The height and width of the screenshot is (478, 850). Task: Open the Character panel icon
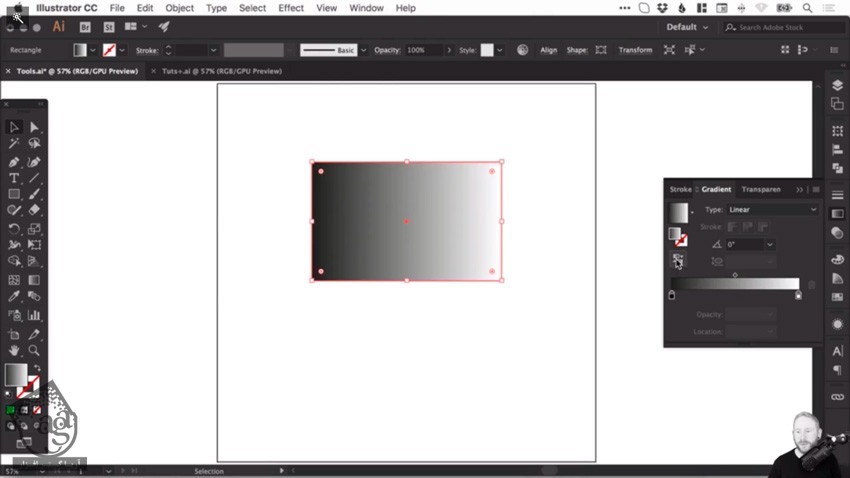tap(838, 351)
